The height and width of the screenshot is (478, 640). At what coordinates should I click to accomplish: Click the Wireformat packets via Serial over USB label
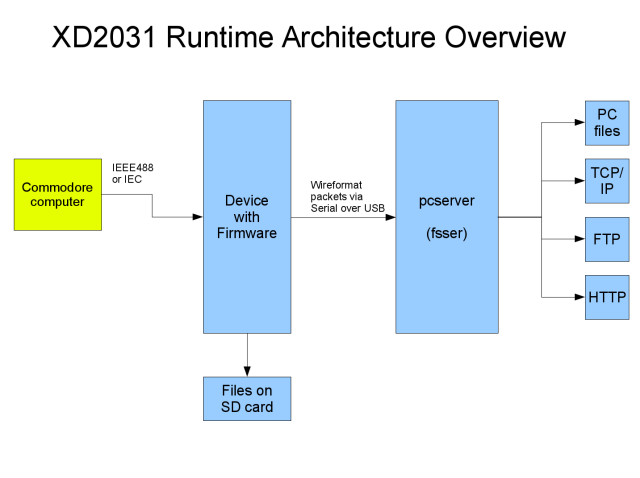pyautogui.click(x=347, y=197)
